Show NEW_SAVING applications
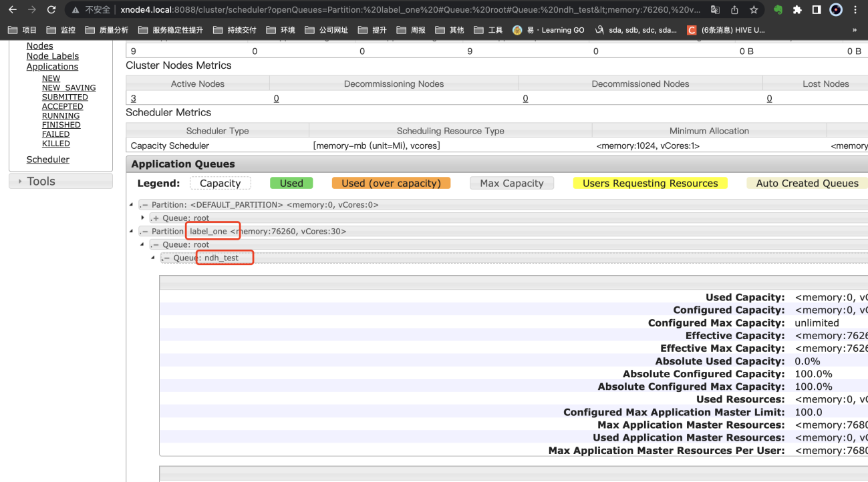The image size is (868, 482). (69, 87)
